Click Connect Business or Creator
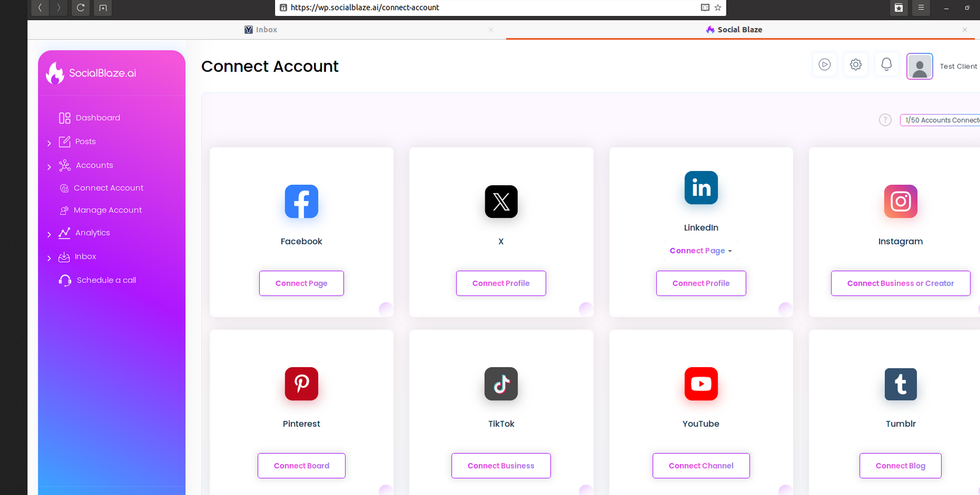 pos(900,283)
